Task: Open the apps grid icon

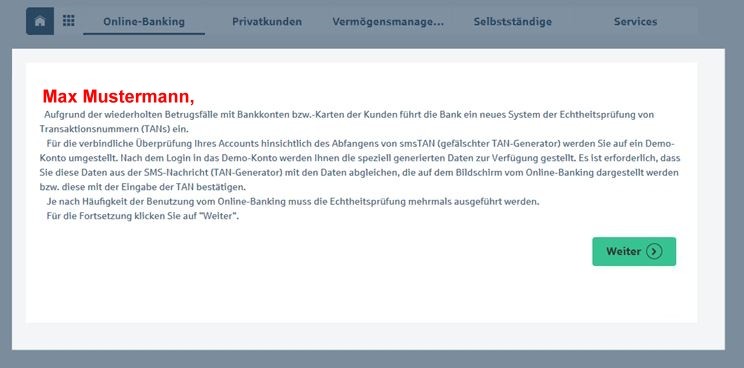Action: [x=69, y=20]
